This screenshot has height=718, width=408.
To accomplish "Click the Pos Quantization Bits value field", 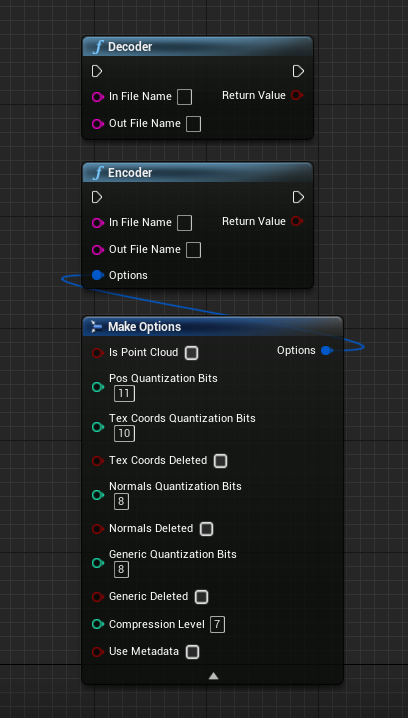I will [x=125, y=393].
